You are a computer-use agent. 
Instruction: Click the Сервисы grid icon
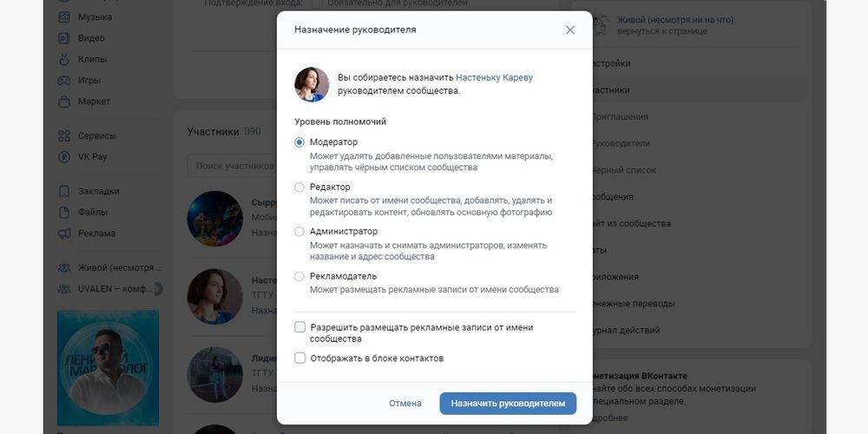click(x=64, y=135)
